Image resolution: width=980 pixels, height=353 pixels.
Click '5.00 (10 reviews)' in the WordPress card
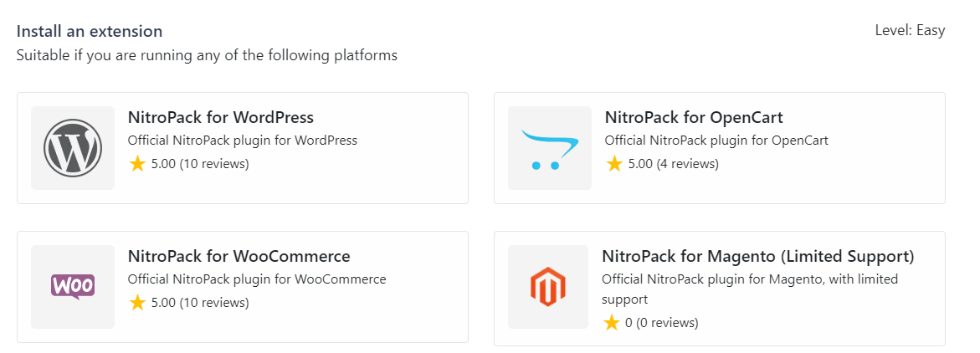200,164
